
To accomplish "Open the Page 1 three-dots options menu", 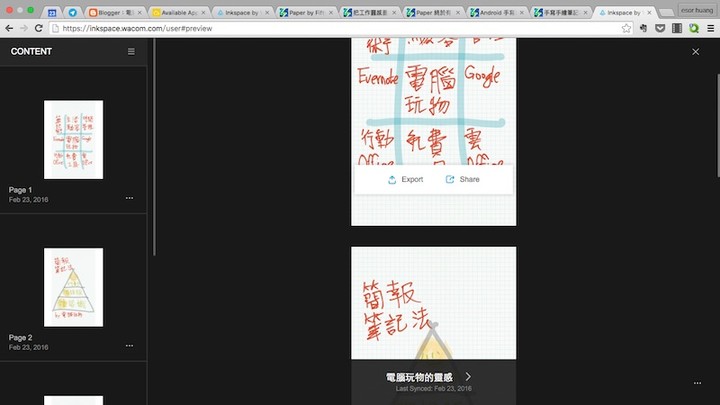I will click(129, 198).
